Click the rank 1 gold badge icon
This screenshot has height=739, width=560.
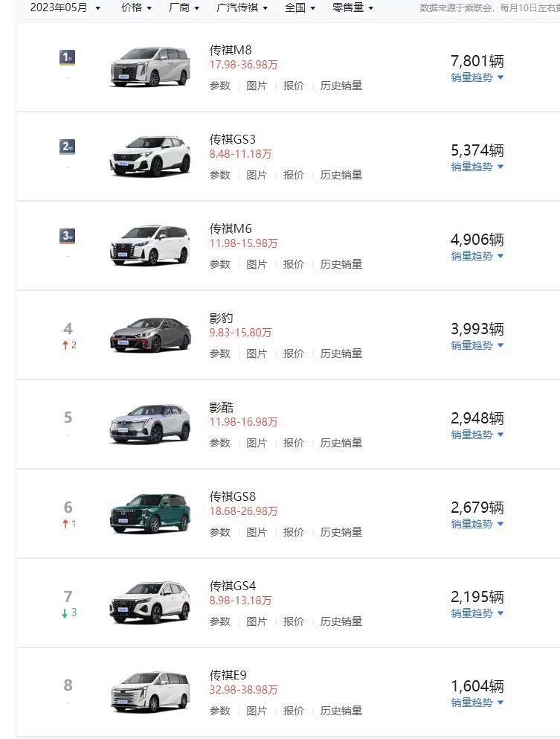click(68, 58)
